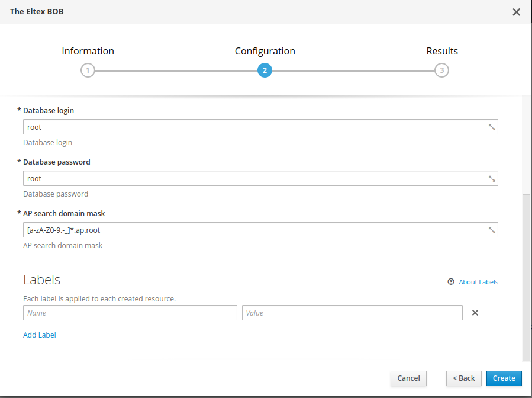Expand the Database login field editor

pyautogui.click(x=491, y=127)
